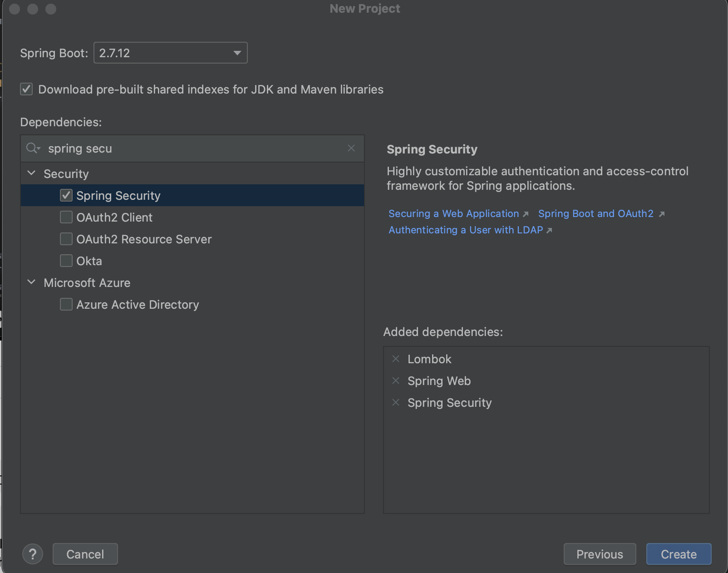Select the Okta row label
The height and width of the screenshot is (573, 728).
click(x=89, y=261)
